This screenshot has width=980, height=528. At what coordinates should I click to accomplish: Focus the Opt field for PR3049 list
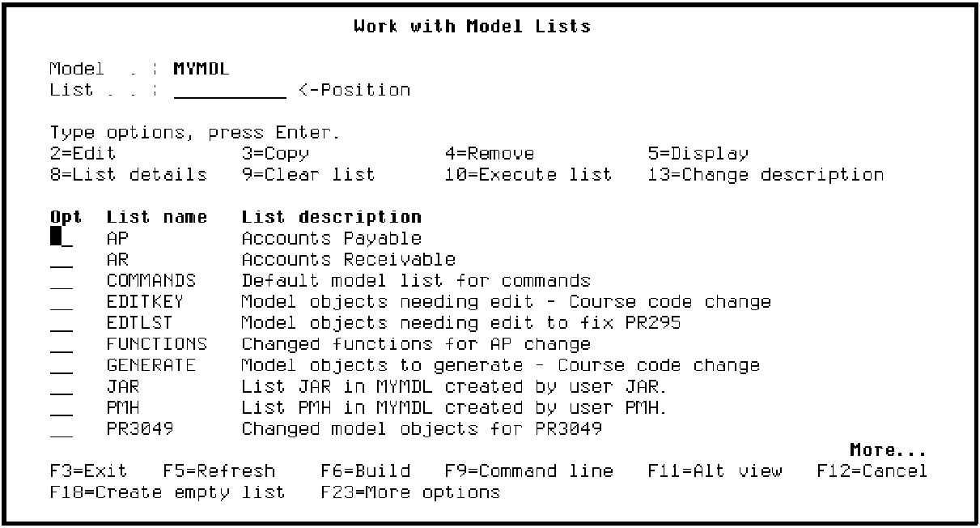pos(61,428)
